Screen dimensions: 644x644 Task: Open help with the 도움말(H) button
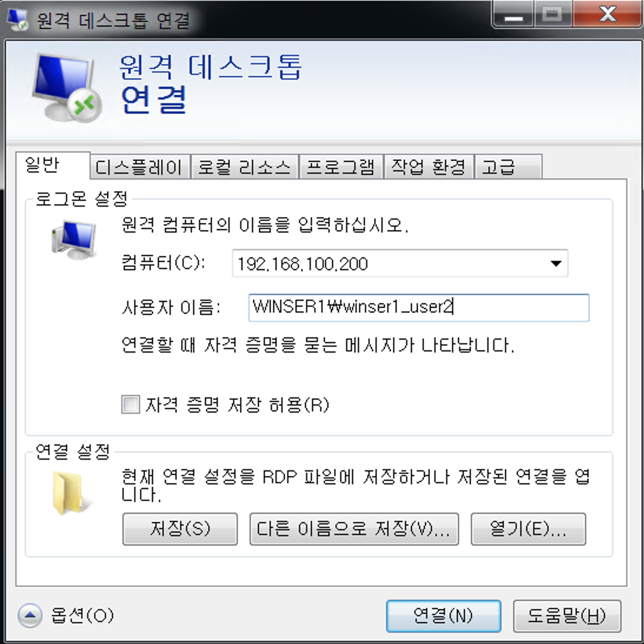tap(567, 616)
